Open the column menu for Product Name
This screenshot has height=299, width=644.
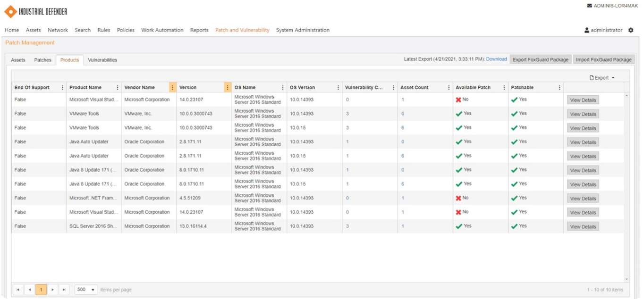coord(118,87)
